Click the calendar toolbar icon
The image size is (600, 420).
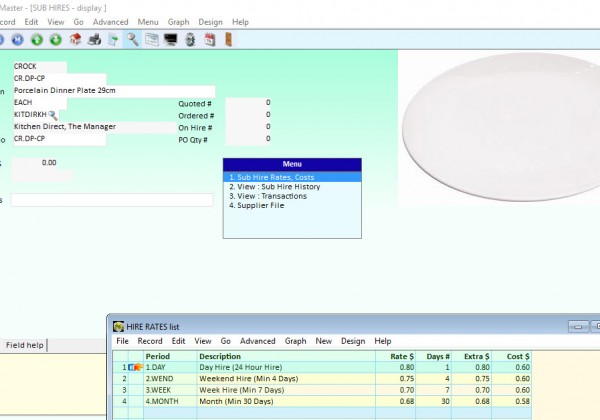pyautogui.click(x=210, y=39)
